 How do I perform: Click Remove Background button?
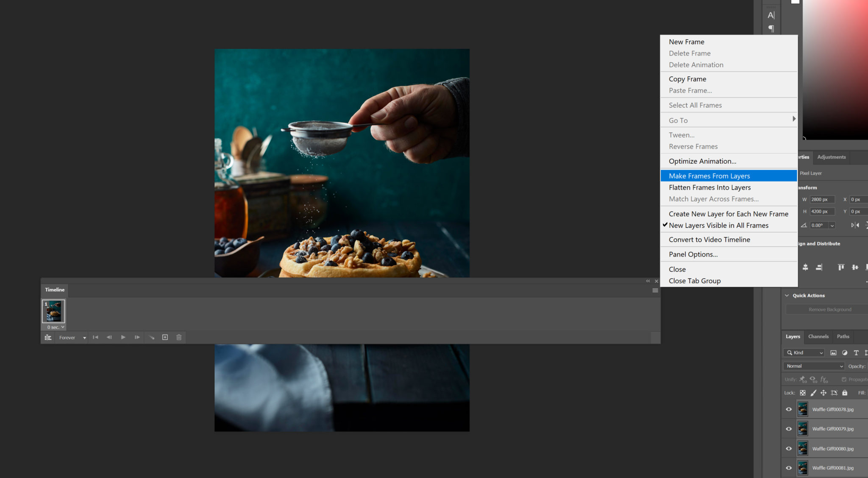coord(827,310)
